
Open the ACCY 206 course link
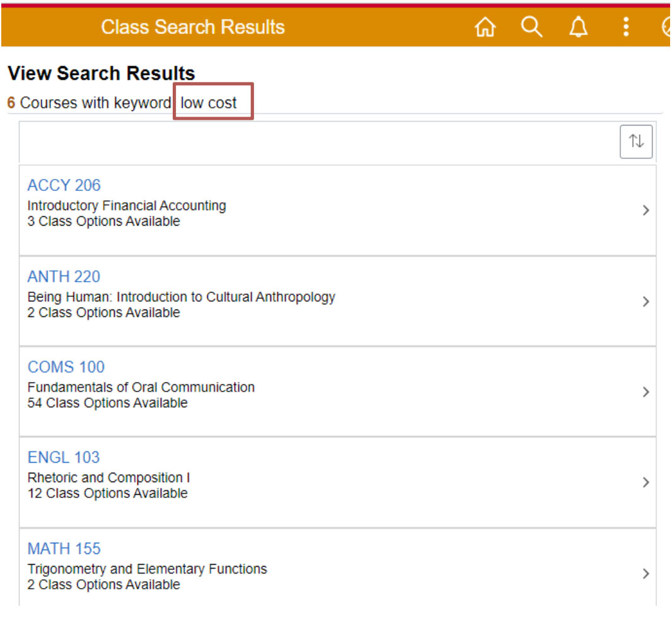click(64, 185)
